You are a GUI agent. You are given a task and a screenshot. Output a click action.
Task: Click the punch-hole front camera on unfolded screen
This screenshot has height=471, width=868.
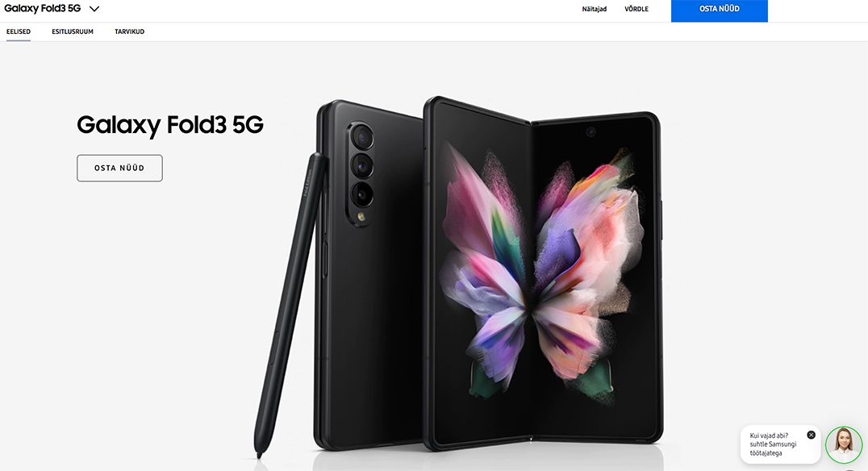click(x=591, y=131)
